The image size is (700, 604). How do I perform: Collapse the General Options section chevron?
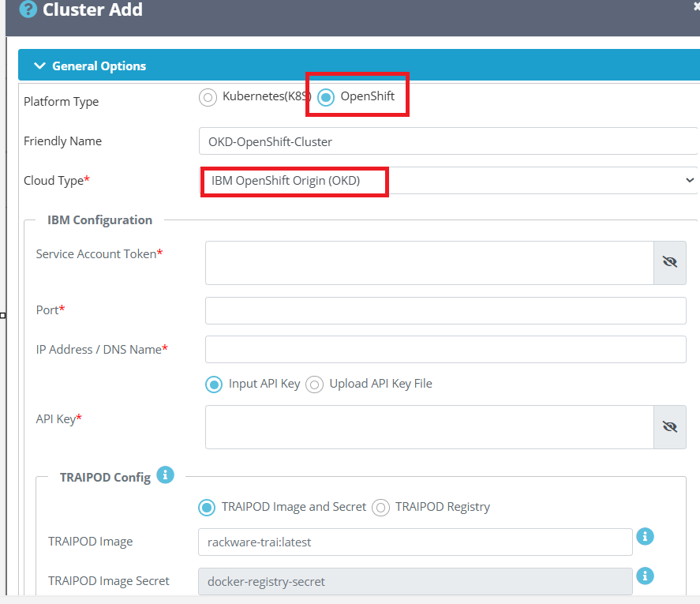pyautogui.click(x=39, y=66)
